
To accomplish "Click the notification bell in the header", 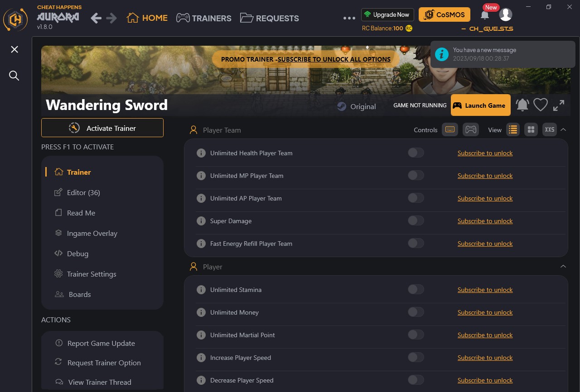I will [x=485, y=15].
